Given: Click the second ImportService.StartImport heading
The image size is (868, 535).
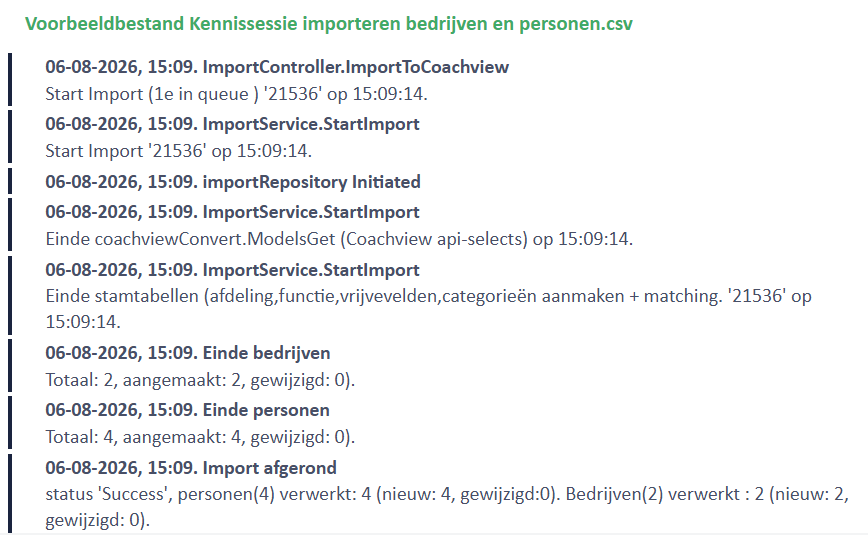Looking at the screenshot, I should pyautogui.click(x=232, y=212).
